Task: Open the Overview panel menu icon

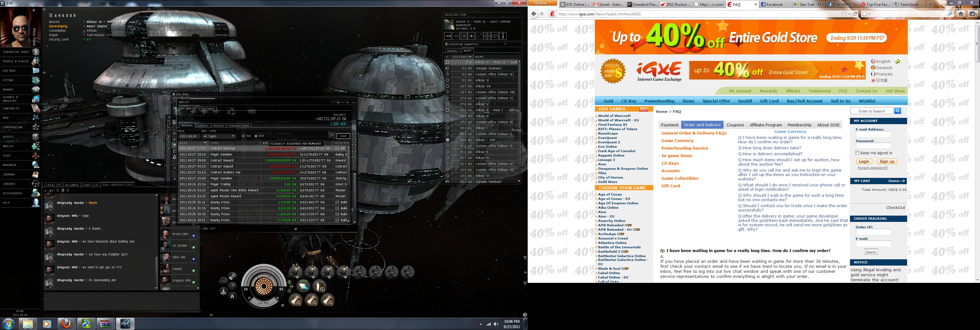Action: 447,45
